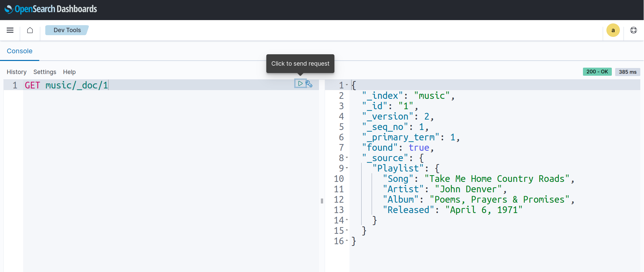Select the Console tab
The width and height of the screenshot is (644, 272).
click(x=19, y=51)
